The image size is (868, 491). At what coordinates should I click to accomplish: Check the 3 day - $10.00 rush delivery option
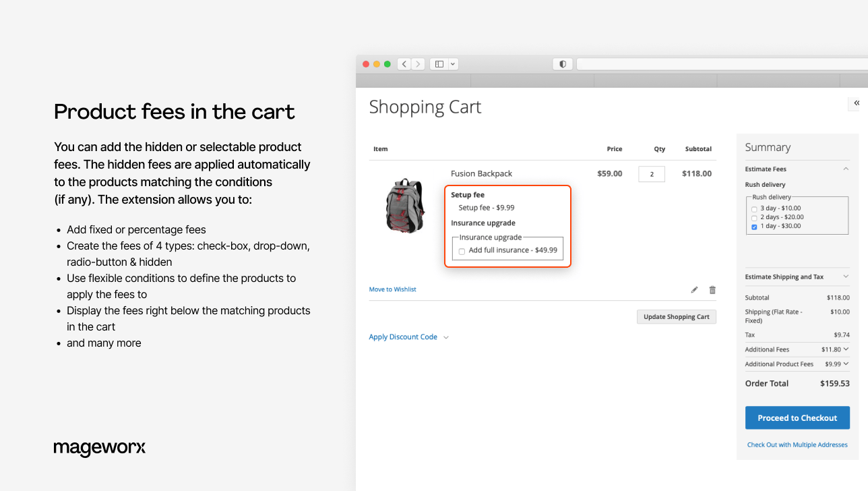coord(754,208)
